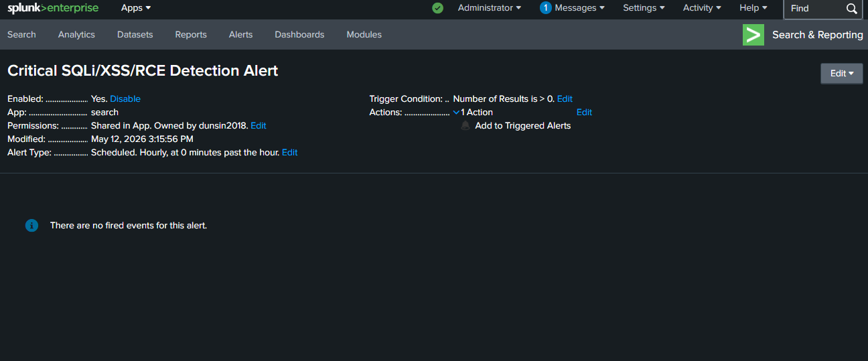Click the green health status check icon
Screen dimensions: 868x361
point(437,8)
